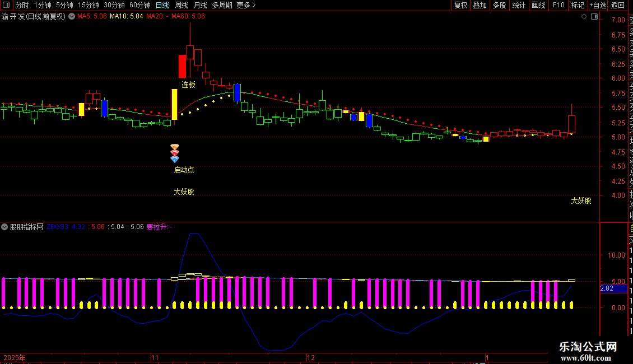
Task: Click the MA10: 5.04 label
Action: (127, 16)
